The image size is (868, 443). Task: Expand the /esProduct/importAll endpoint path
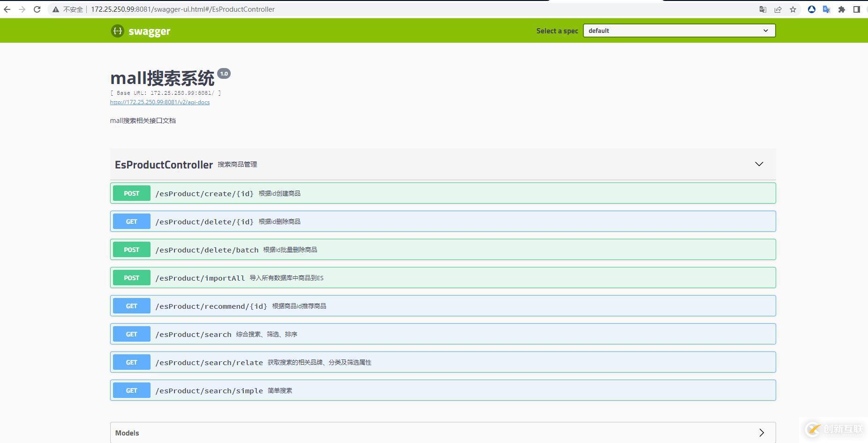[200, 278]
